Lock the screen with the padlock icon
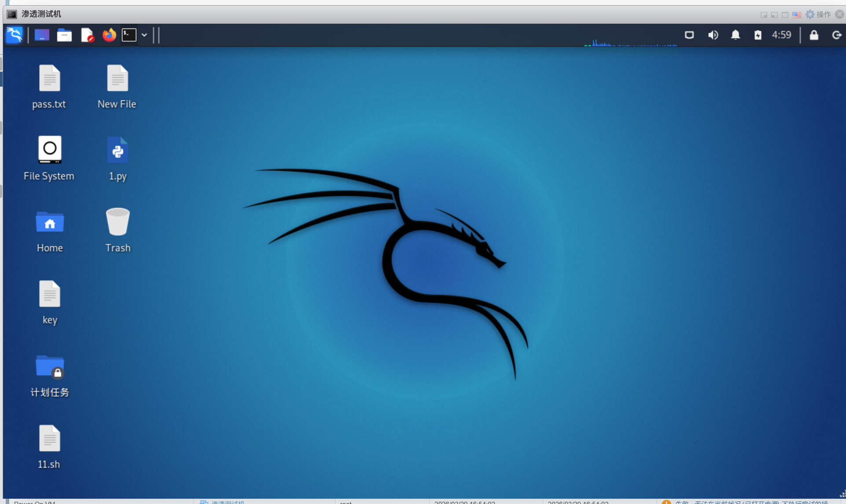Screen dimensions: 846x504 814,35
